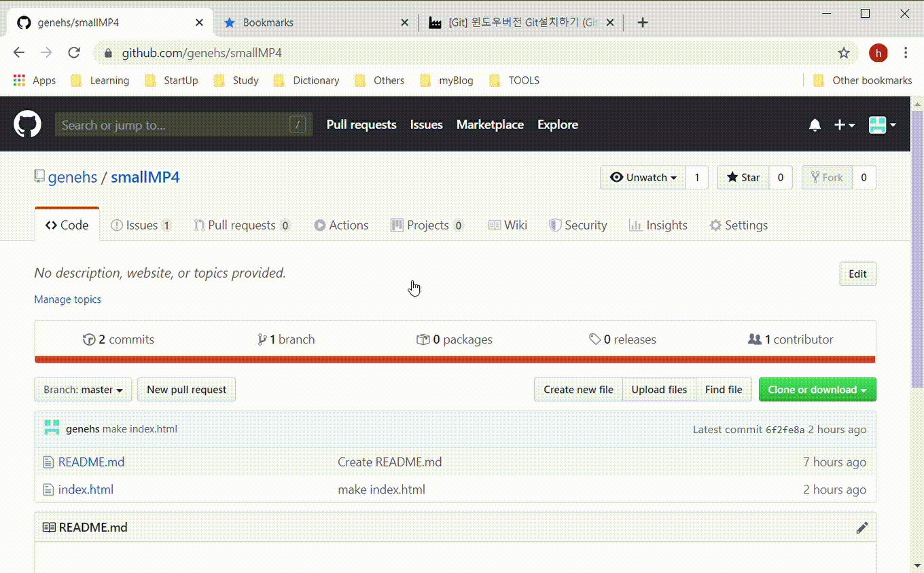Open the README.md file row
The height and width of the screenshot is (573, 924).
click(x=455, y=462)
